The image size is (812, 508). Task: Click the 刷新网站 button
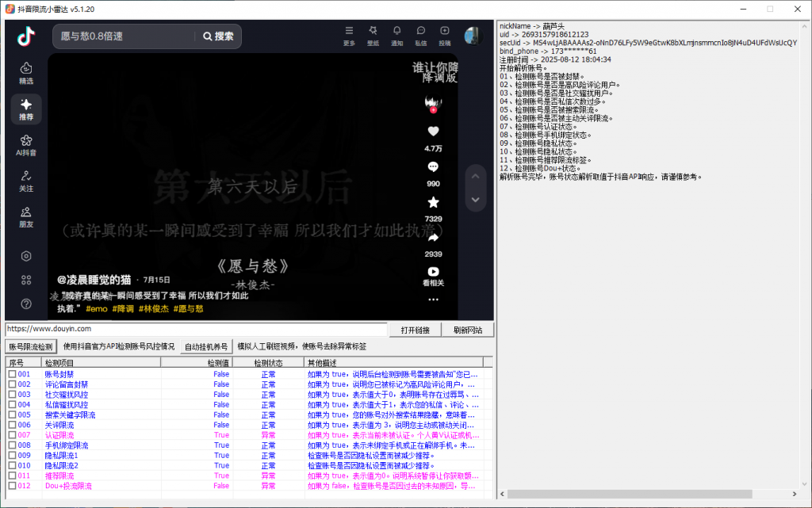pyautogui.click(x=468, y=330)
